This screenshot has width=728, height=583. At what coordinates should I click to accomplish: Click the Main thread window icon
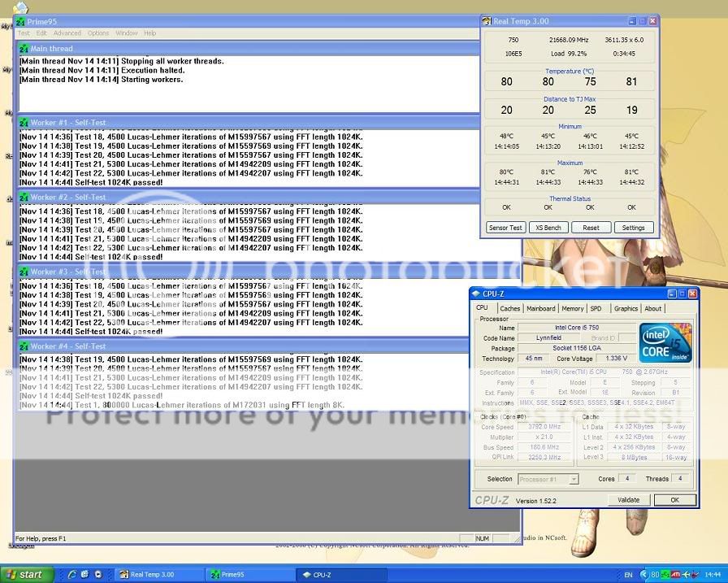(23, 49)
